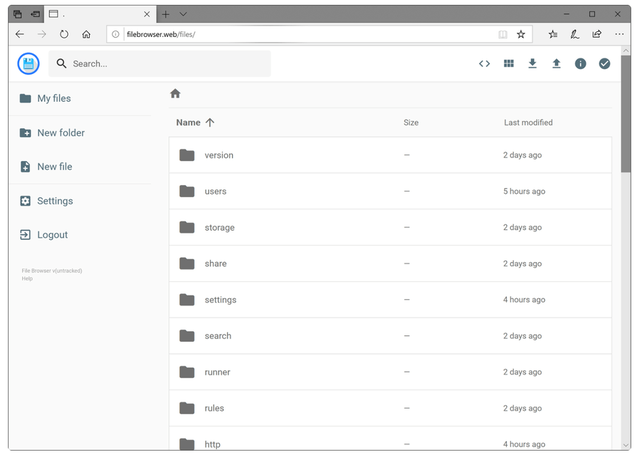640x455 pixels.
Task: Create a New folder from sidebar
Action: click(52, 133)
